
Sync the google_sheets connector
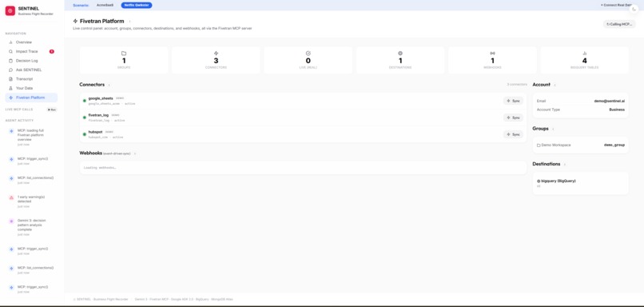[513, 101]
